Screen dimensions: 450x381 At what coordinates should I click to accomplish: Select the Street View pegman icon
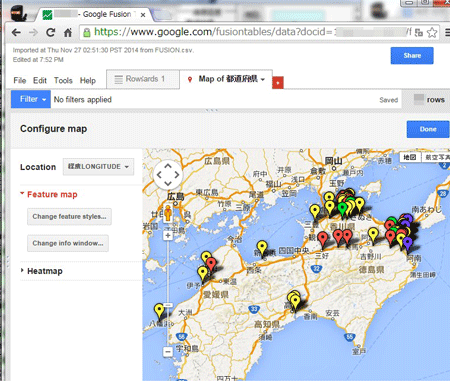[168, 213]
